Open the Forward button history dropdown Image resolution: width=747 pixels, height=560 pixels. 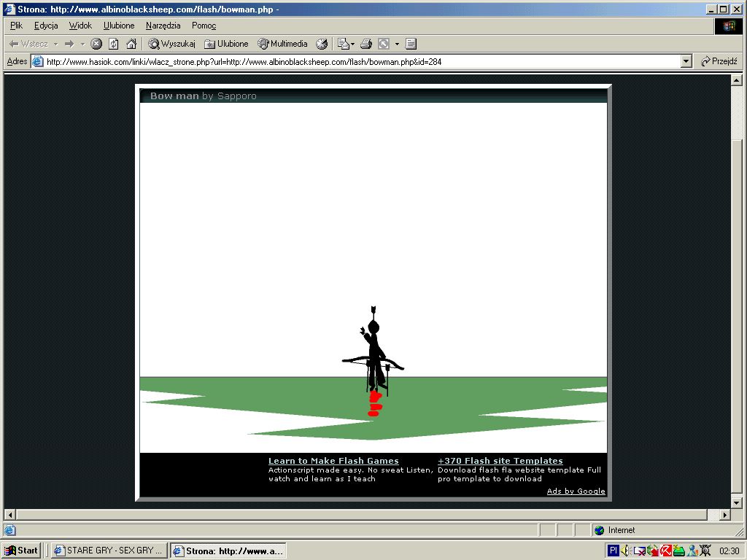(82, 44)
